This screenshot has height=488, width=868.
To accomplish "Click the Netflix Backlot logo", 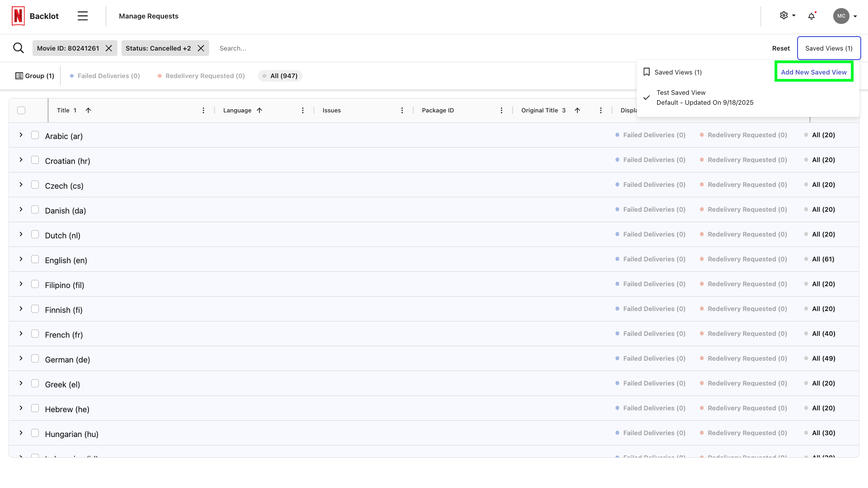I will click(x=18, y=15).
